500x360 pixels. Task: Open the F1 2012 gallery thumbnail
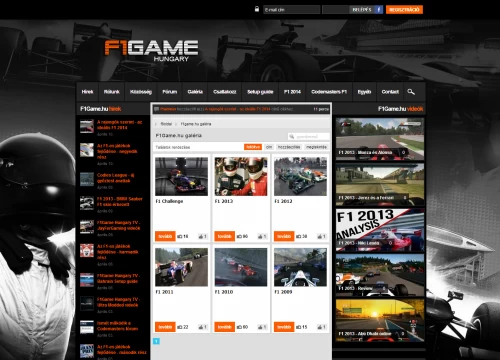pyautogui.click(x=300, y=176)
